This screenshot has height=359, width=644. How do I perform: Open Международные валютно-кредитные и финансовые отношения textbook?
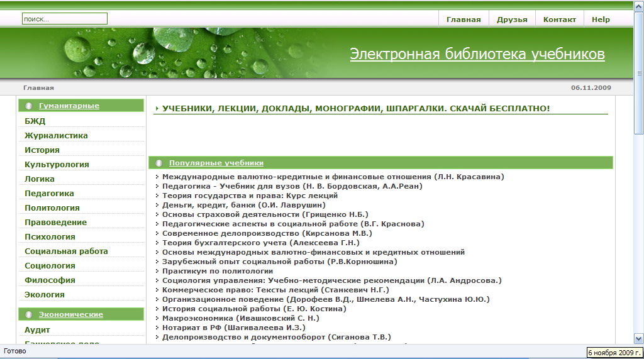[x=333, y=177]
